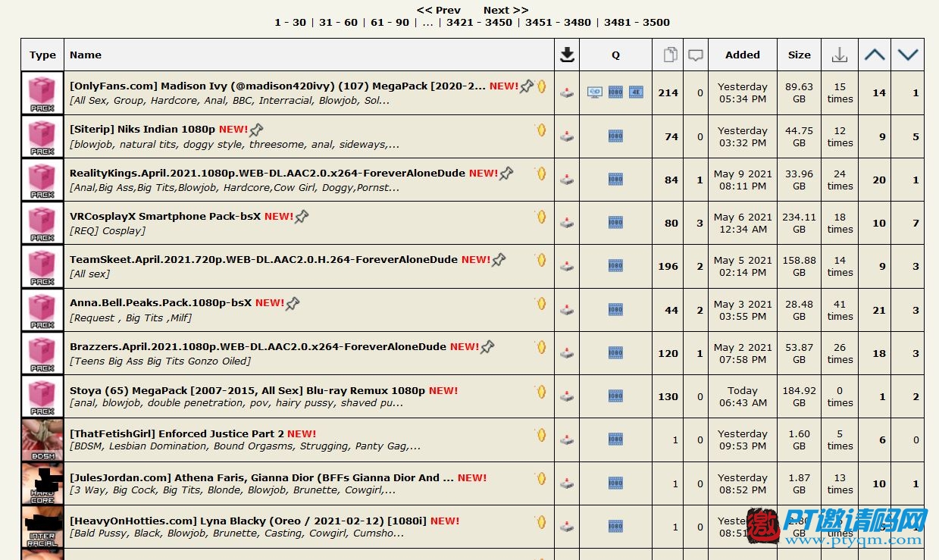This screenshot has width=939, height=560.
Task: Download the JulesJordan.com Athena Faris torrent
Action: tap(567, 483)
